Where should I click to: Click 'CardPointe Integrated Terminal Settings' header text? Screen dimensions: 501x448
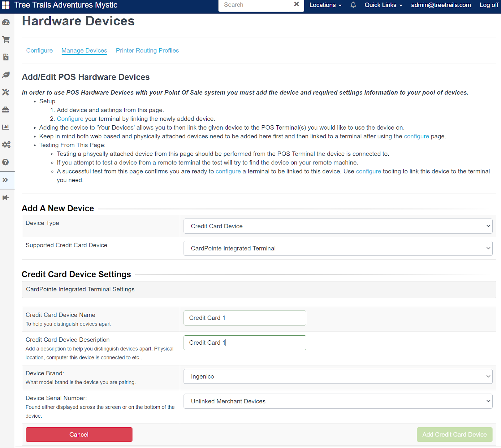point(80,289)
